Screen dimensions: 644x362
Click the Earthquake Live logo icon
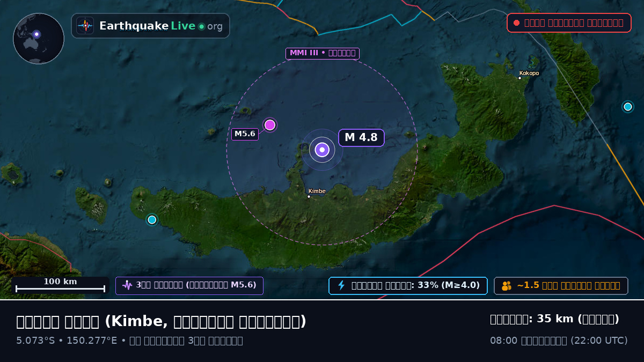(x=85, y=26)
